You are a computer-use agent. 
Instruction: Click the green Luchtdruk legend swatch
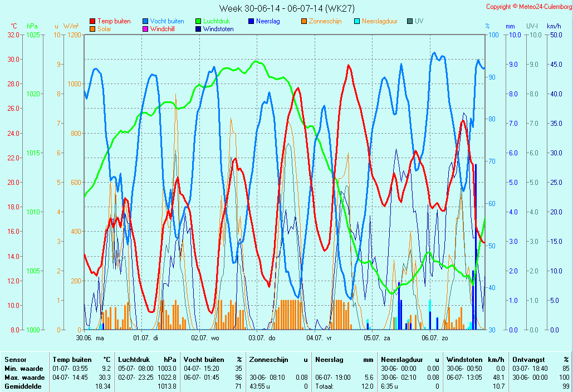tap(198, 21)
